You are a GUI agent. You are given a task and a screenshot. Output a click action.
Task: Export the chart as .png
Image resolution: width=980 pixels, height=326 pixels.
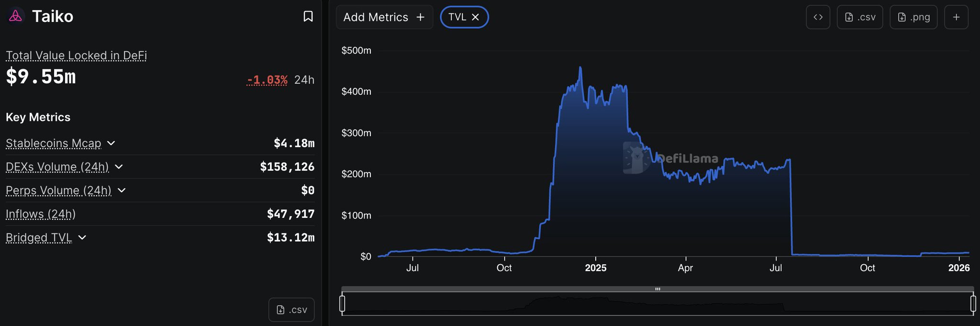pyautogui.click(x=913, y=17)
